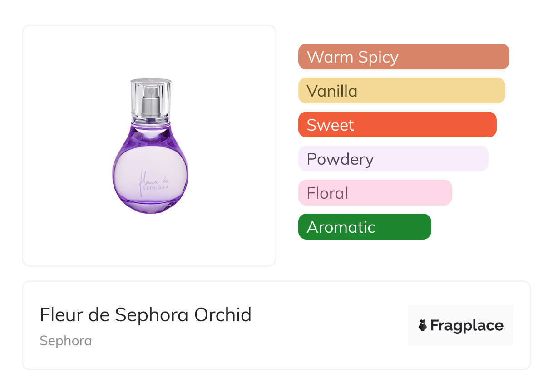
Task: Open the perfume bottle product image
Action: pos(149,145)
